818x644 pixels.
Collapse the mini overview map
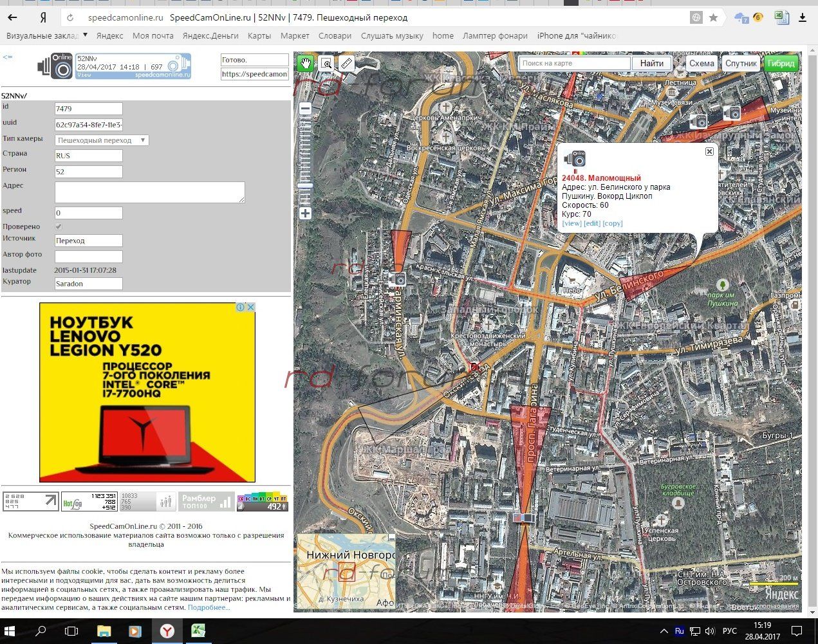click(391, 537)
